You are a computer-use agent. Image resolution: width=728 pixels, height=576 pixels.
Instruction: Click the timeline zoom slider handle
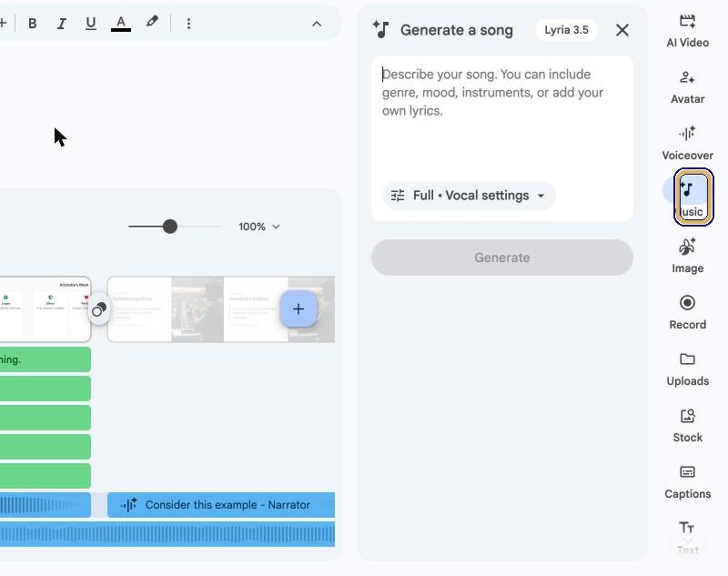170,227
